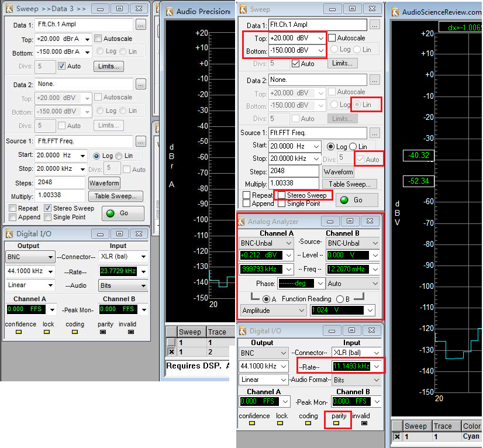Viewport: 483px width, 448px height.
Task: Open Stop 20.0000 kHz dropdown in Sweep >>Data 3 >>
Action: (x=82, y=169)
